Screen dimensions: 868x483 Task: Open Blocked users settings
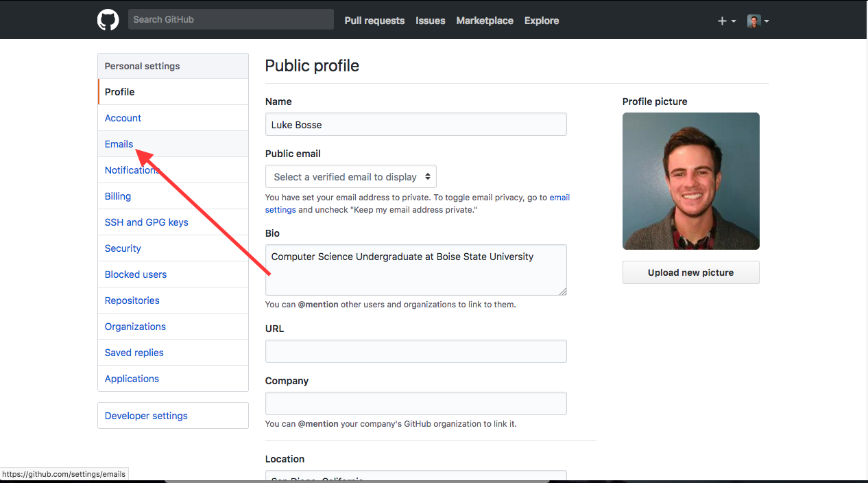coord(173,274)
